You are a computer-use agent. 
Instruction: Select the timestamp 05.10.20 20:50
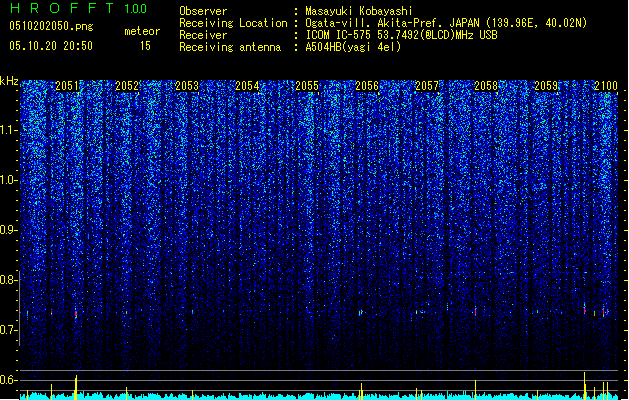click(51, 46)
